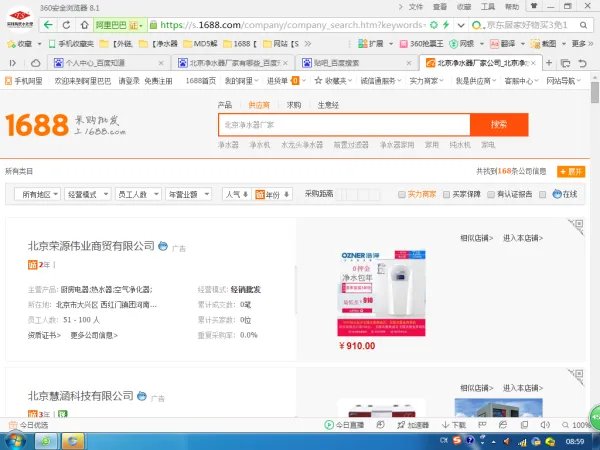Click 免费注册 link
Screen dimensions: 600x450
coord(158,81)
